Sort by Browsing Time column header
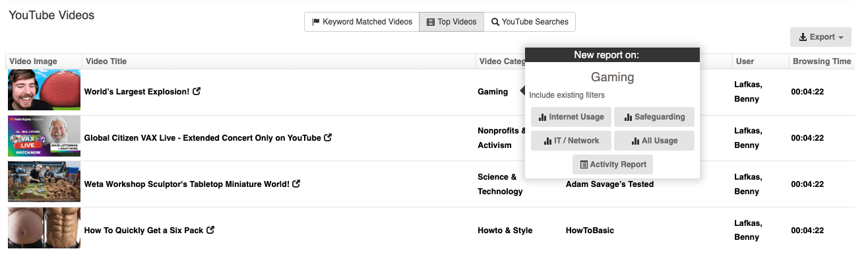868x253 pixels. (x=821, y=61)
